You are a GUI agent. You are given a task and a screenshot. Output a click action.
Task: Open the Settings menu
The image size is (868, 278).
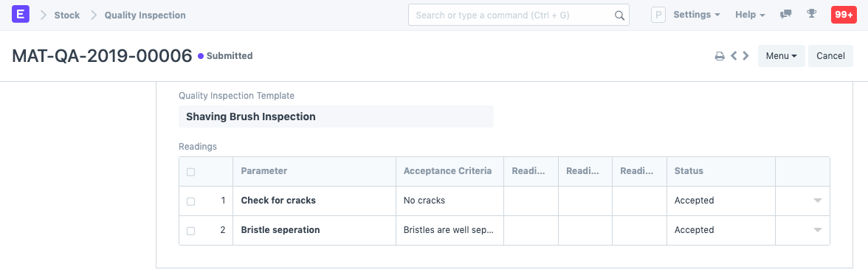click(697, 15)
